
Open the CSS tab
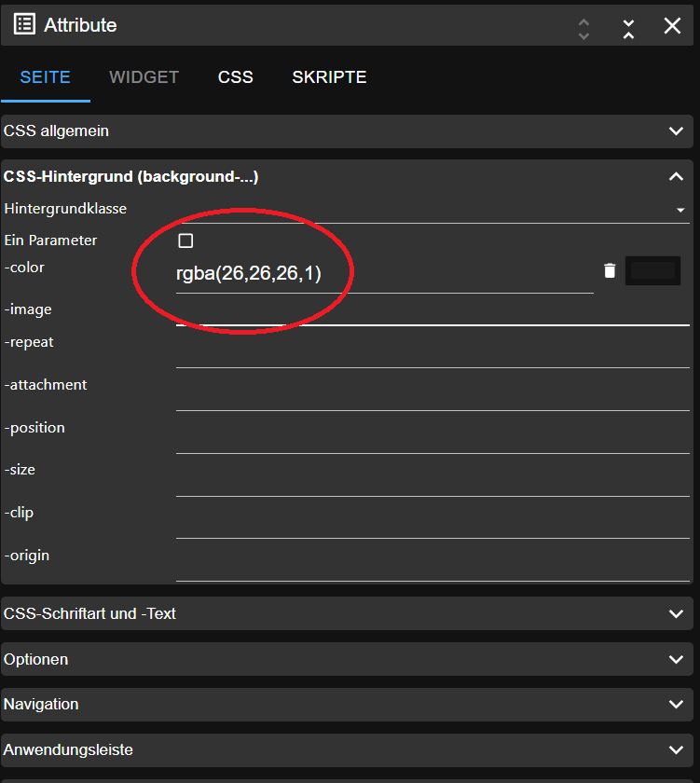coord(236,77)
